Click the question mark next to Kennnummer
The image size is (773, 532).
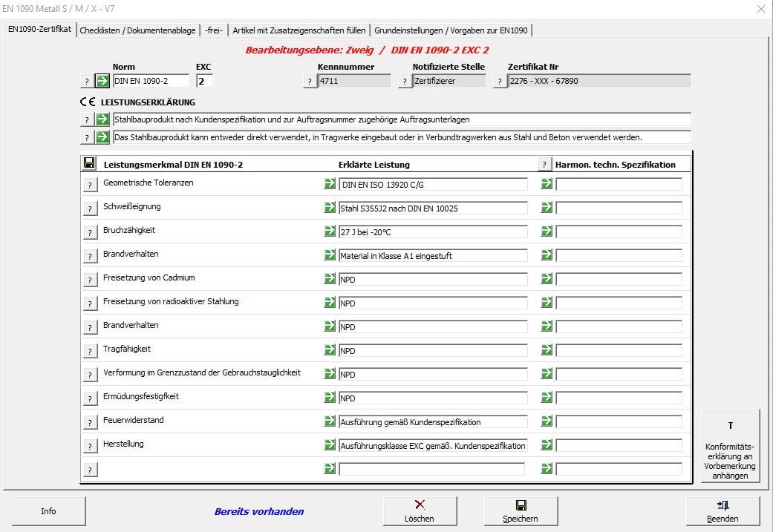(310, 81)
